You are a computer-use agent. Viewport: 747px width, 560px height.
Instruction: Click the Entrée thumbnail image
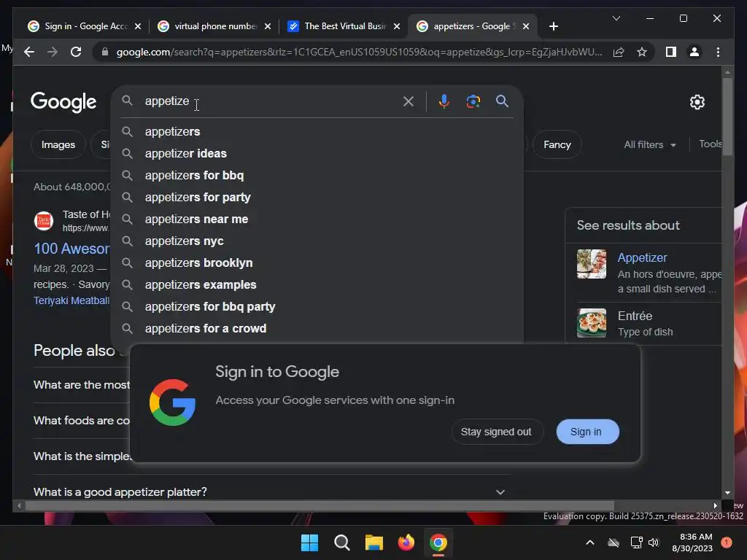591,323
